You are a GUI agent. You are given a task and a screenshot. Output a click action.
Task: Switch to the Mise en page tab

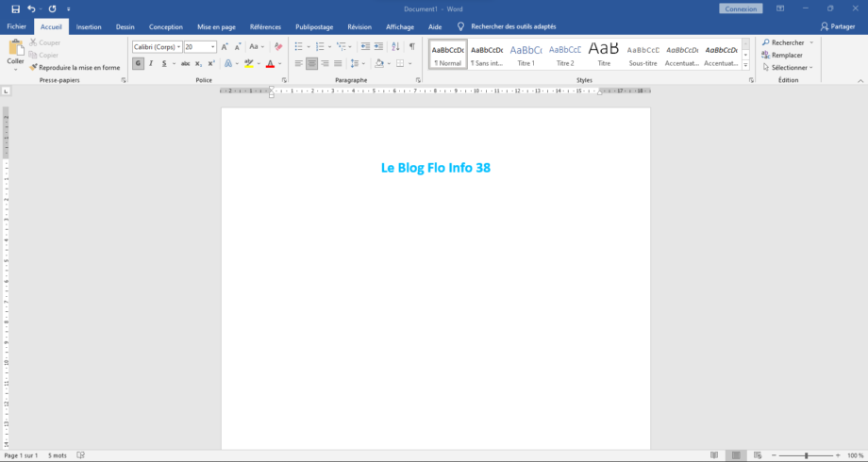216,26
